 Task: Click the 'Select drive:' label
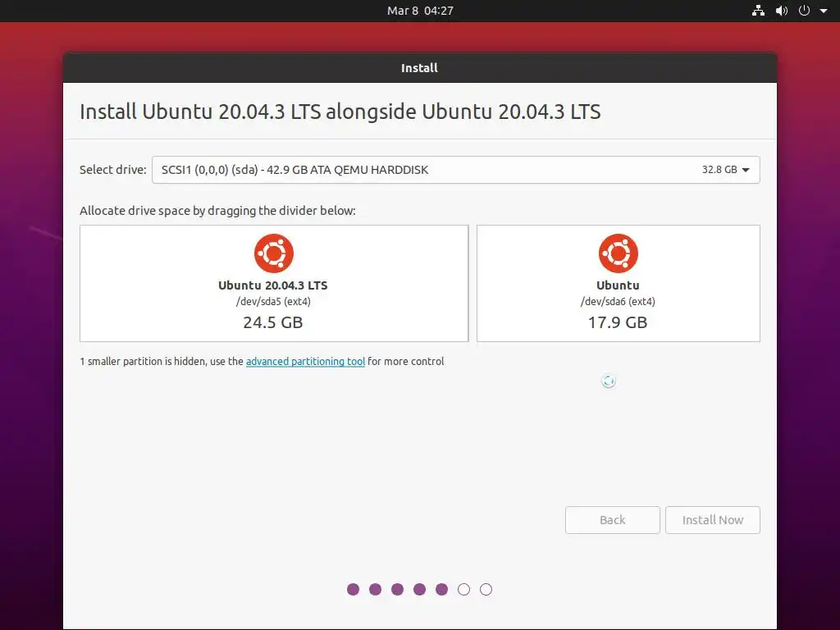[113, 170]
